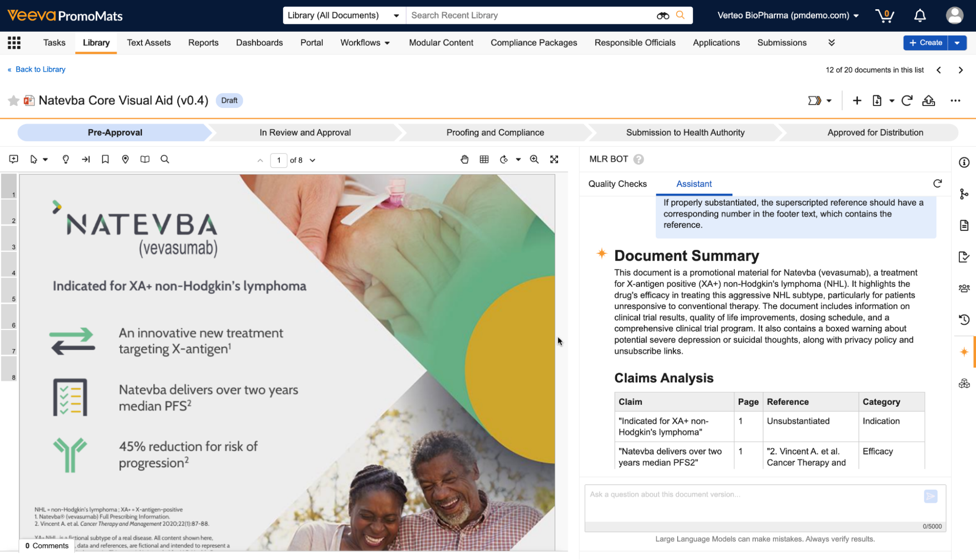Image resolution: width=976 pixels, height=560 pixels.
Task: Click the bookmark icon in viewer toolbar
Action: point(105,159)
